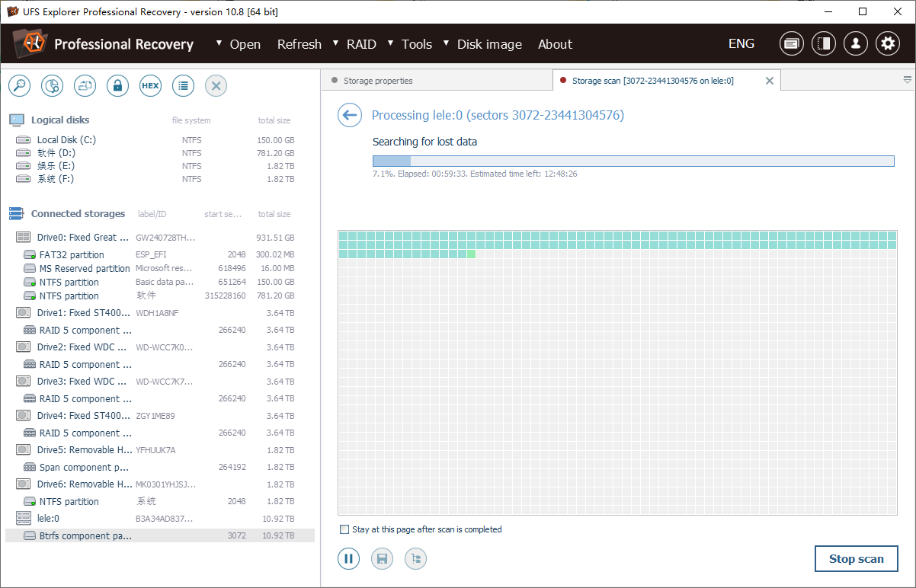
Task: Select Drive4: Fixed ST400 storage
Action: coord(160,416)
